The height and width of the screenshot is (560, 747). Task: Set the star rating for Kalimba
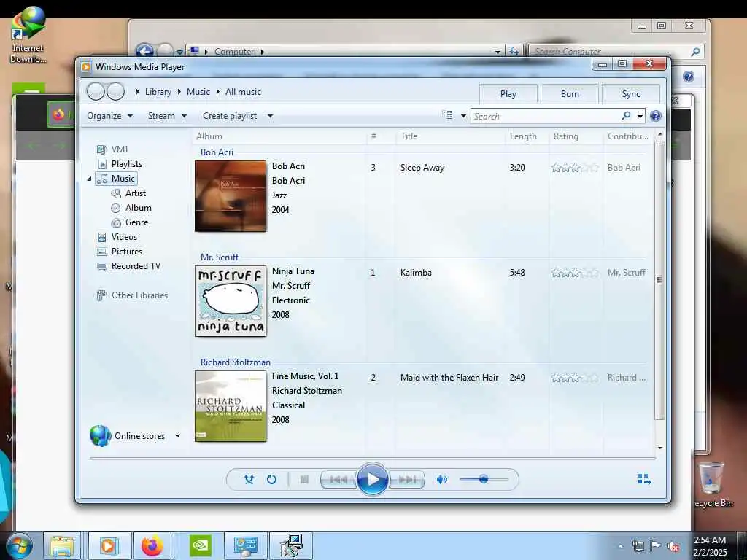pos(575,273)
